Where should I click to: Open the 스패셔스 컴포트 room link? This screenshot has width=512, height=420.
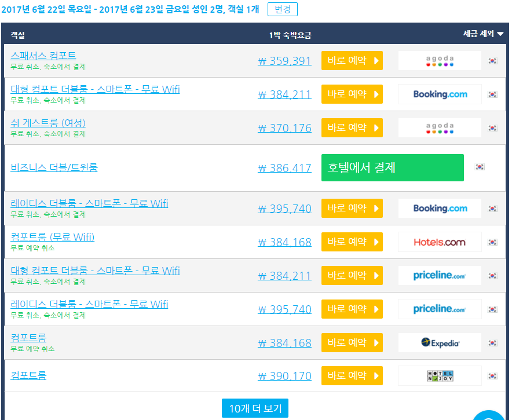click(x=43, y=56)
